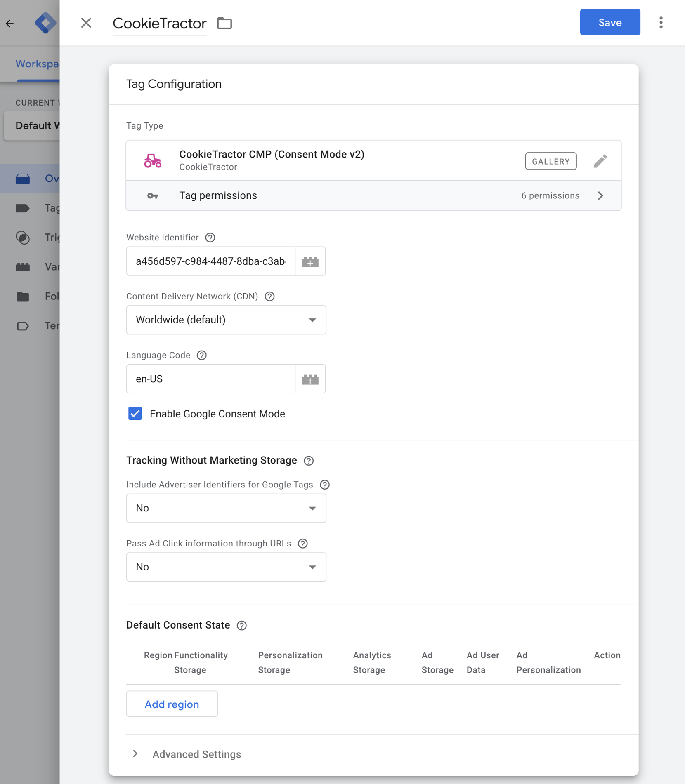
Task: Open Include Advertiser Identifiers dropdown
Action: coord(226,508)
